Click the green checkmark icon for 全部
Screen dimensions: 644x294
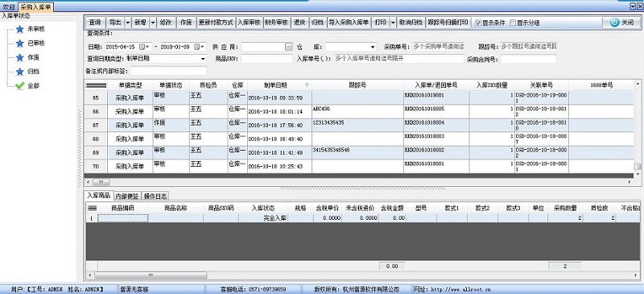point(19,86)
